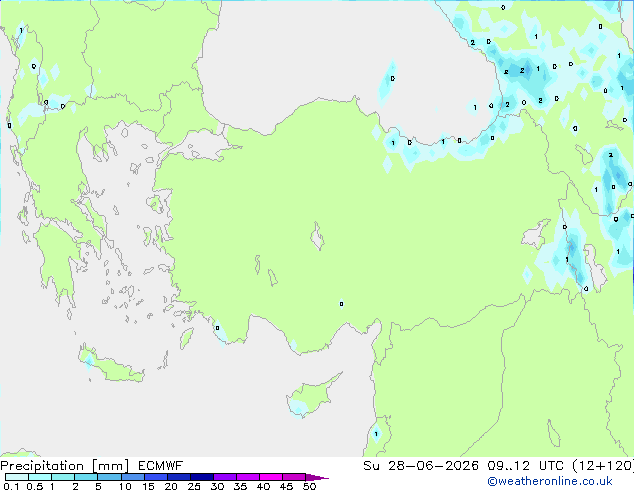Viewport: 634px width, 490px height.
Task: Click the legend arrow tip above 50 mm
Action: (317, 477)
